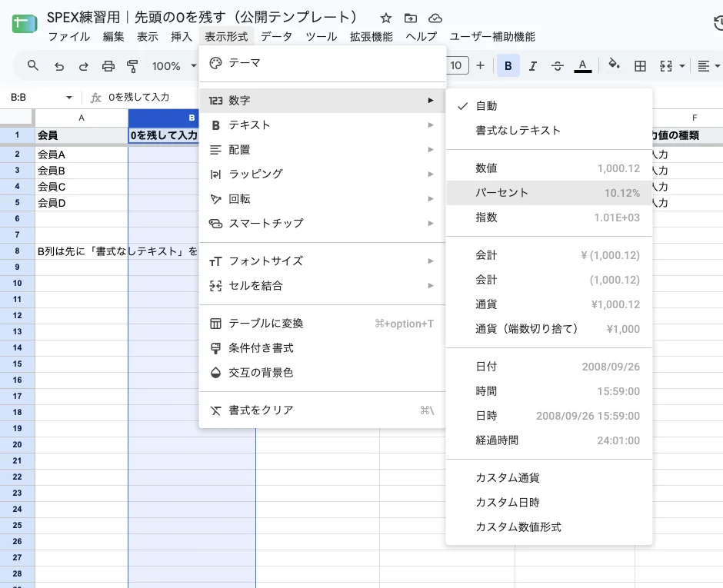Toggle strikethrough formatting
Screen dimensions: 723x588
point(558,66)
